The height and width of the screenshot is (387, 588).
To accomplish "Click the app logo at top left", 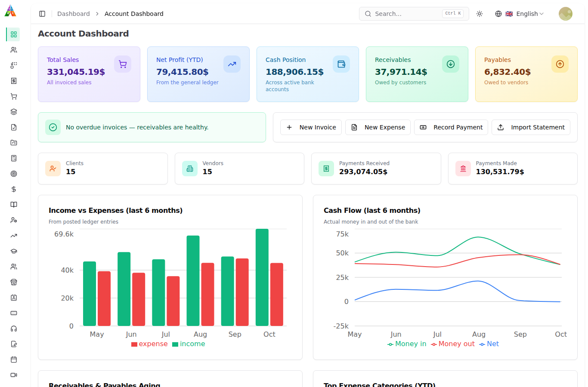I will [x=10, y=11].
